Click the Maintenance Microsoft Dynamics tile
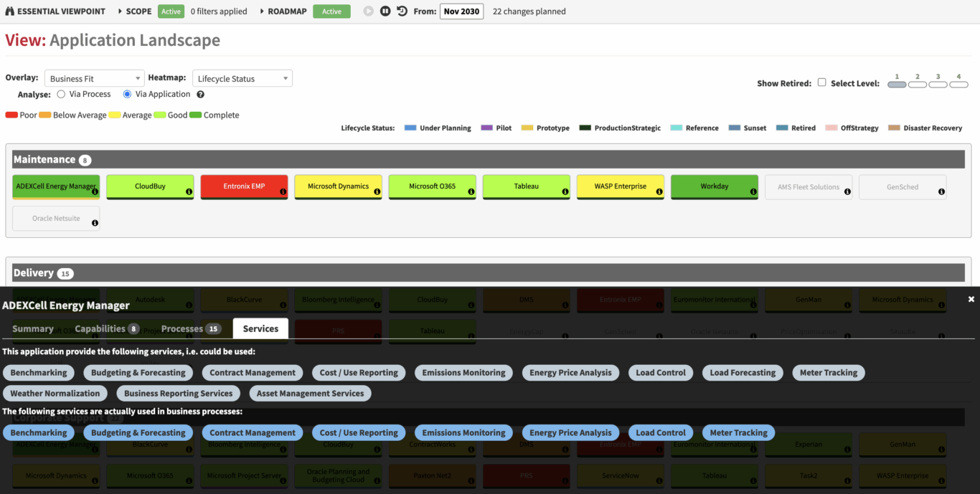Screen dimensions: 980x494 tap(338, 186)
